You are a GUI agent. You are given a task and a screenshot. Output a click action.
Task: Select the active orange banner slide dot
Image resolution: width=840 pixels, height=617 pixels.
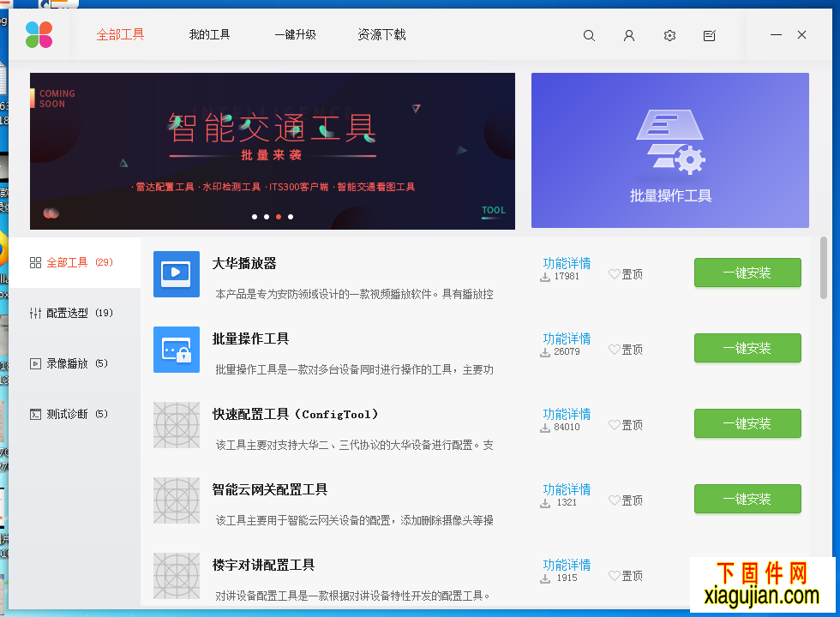279,217
